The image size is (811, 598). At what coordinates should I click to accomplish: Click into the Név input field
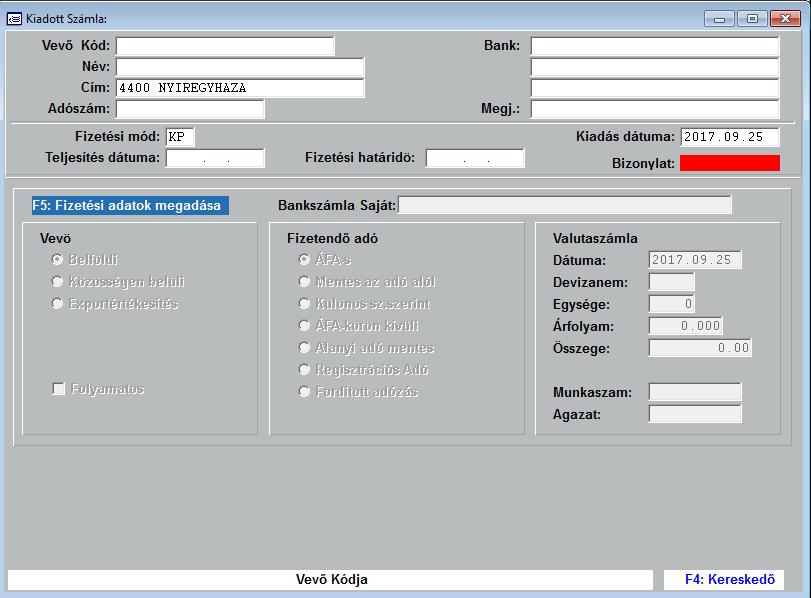pos(240,67)
